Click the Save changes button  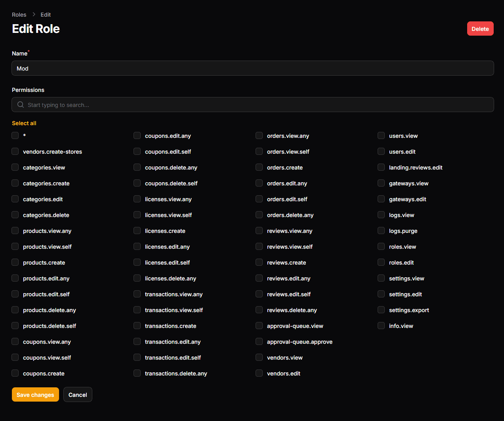click(35, 394)
